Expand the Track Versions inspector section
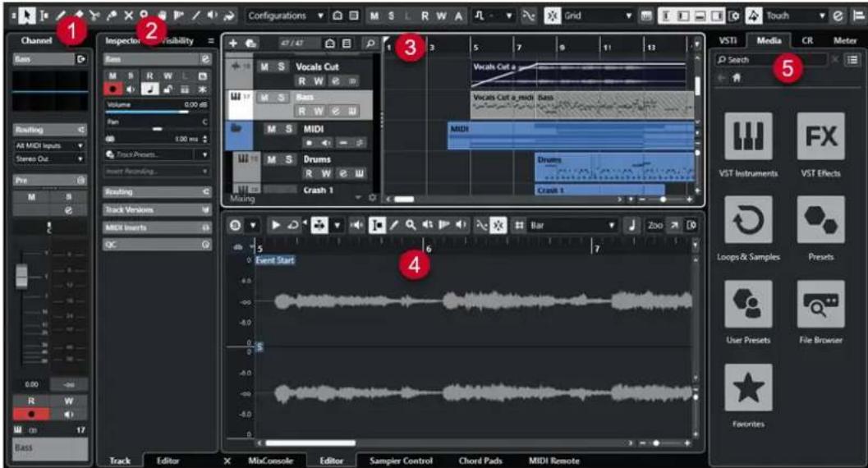Image resolution: width=868 pixels, height=468 pixels. [x=157, y=209]
